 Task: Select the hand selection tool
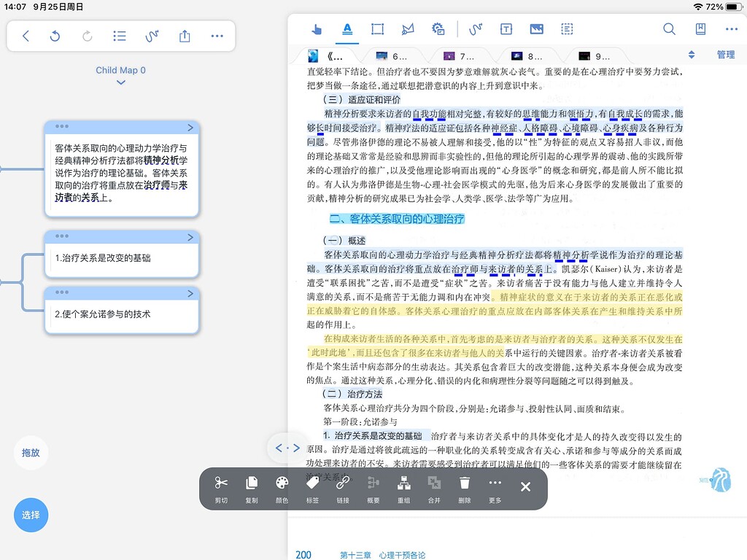pos(316,29)
